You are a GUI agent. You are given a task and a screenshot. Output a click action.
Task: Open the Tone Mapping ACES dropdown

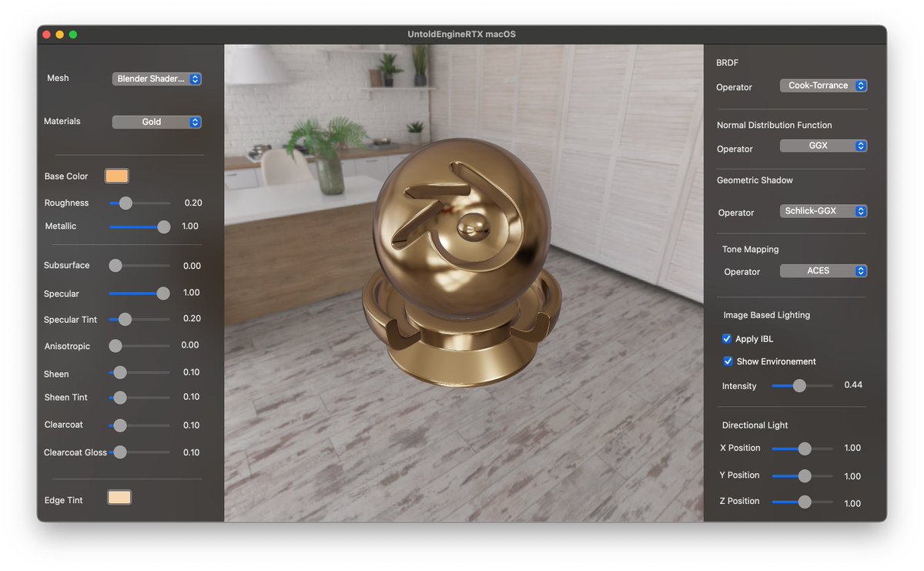point(823,271)
